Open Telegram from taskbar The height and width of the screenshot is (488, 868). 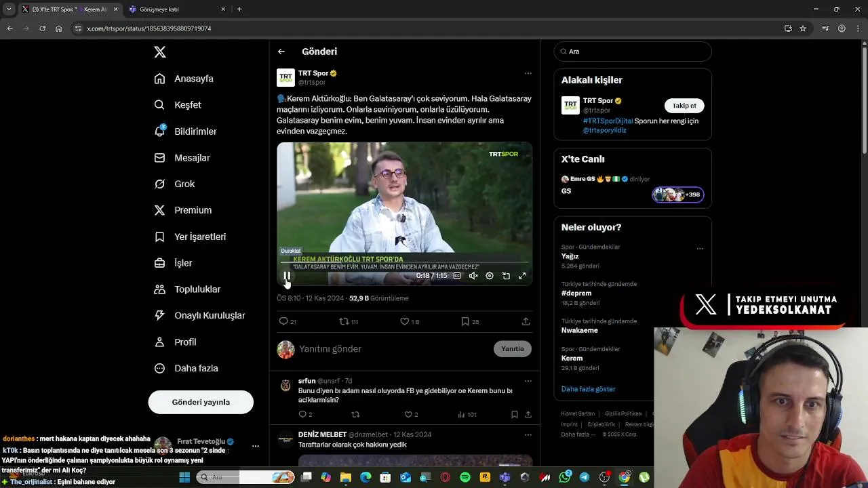[x=585, y=477]
